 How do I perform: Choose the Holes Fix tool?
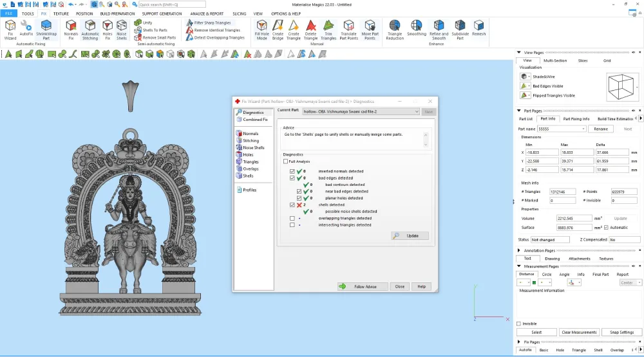108,30
